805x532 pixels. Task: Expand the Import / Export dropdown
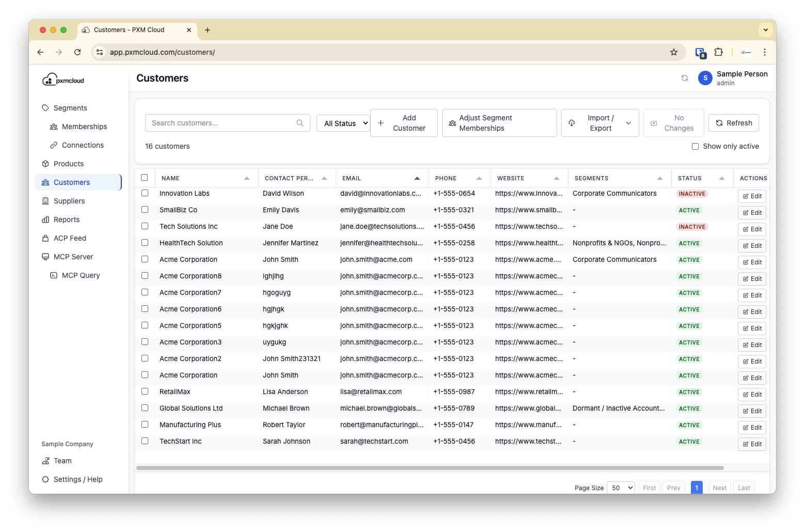point(600,123)
